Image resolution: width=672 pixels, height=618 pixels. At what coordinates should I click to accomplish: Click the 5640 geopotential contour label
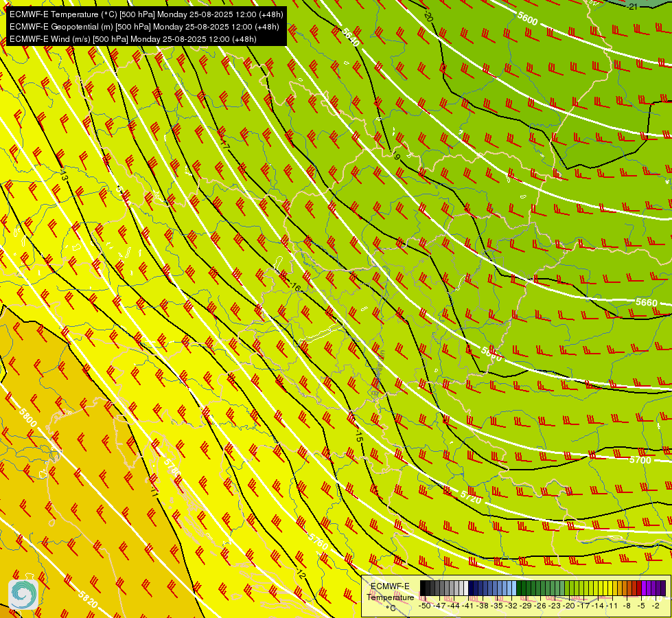pos(351,37)
